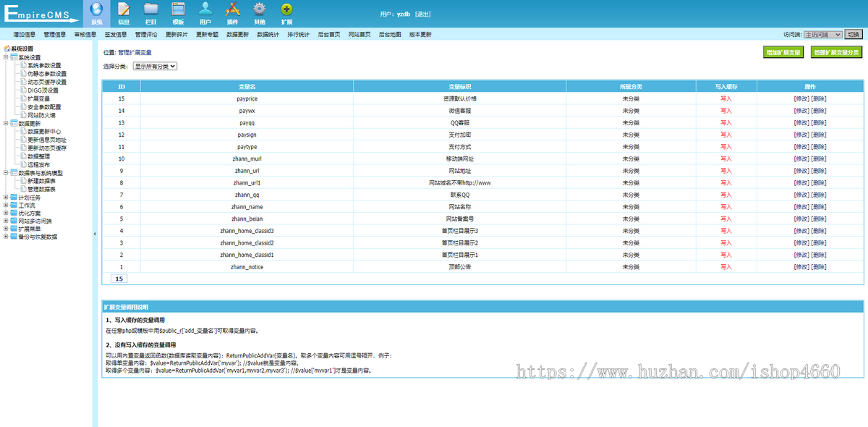Open the 选择分类 category dropdown

(155, 66)
